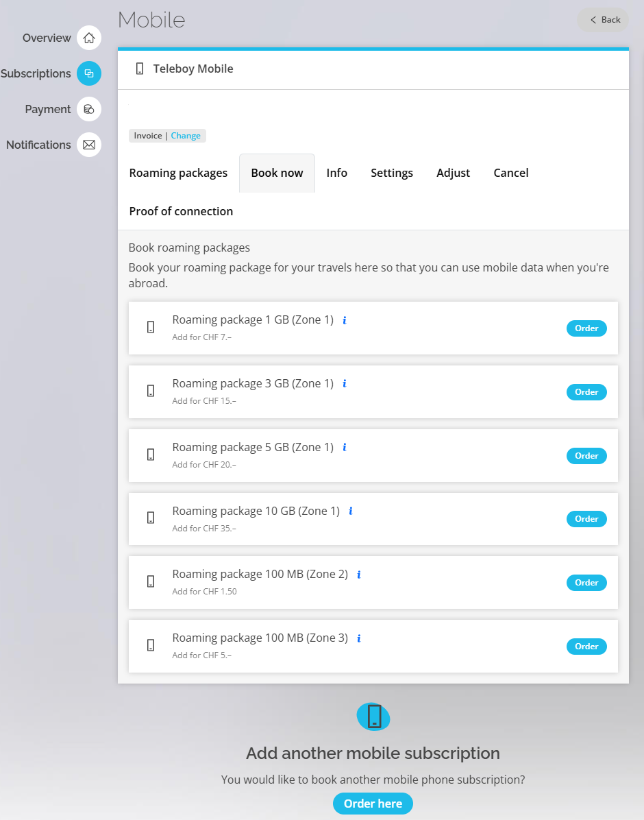Click the Change payment method link

coord(186,136)
